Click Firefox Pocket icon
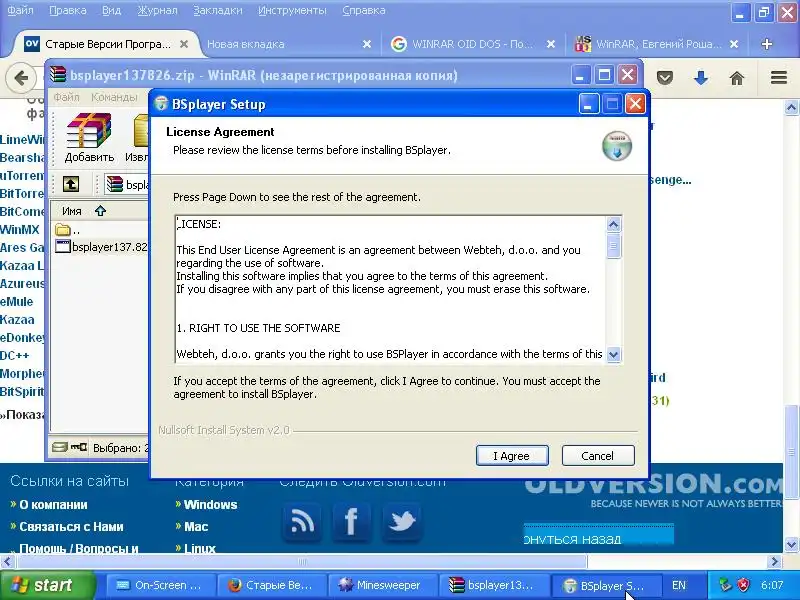The height and width of the screenshot is (600, 800). (664, 78)
